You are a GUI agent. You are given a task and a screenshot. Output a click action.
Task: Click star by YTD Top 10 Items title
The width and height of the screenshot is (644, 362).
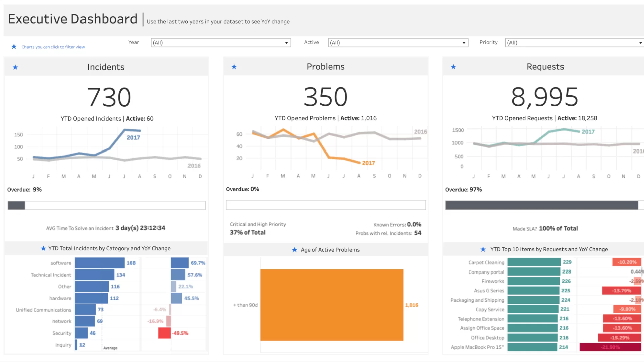coord(483,249)
